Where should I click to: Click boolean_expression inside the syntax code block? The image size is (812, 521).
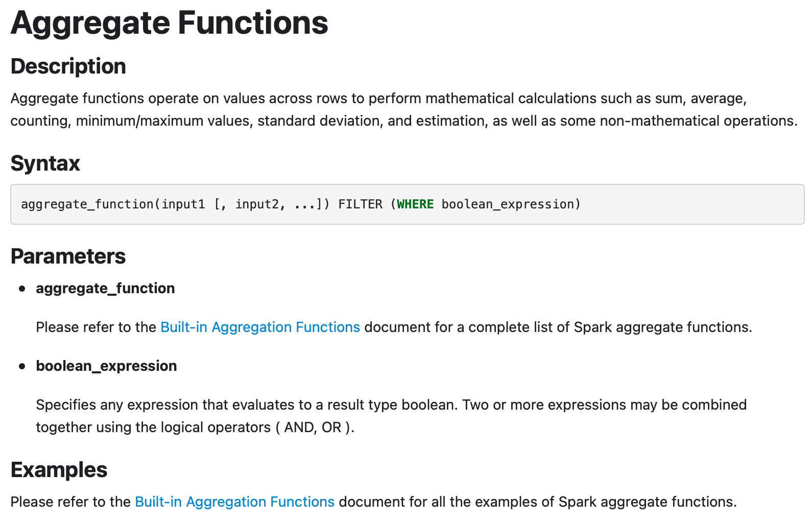pos(508,204)
